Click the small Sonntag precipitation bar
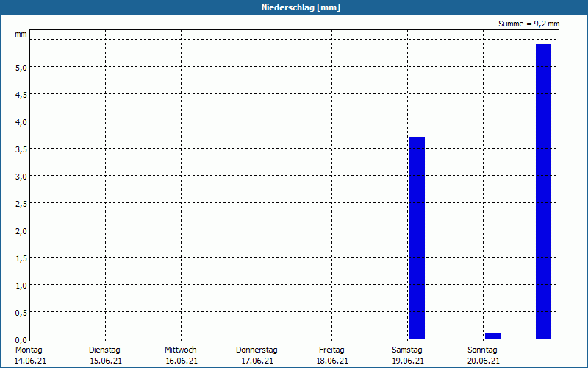The height and width of the screenshot is (368, 588). click(492, 336)
